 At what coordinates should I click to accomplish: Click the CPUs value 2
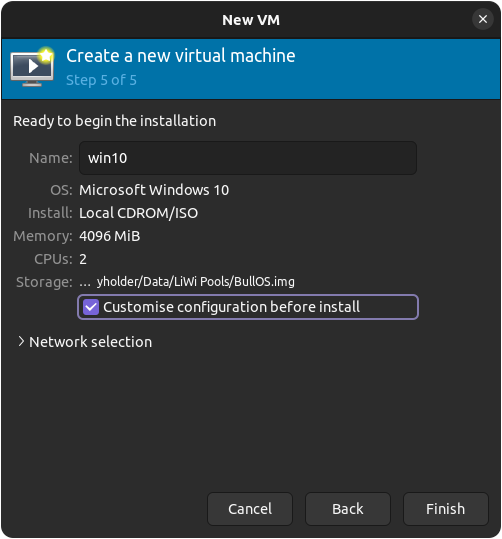[83, 259]
